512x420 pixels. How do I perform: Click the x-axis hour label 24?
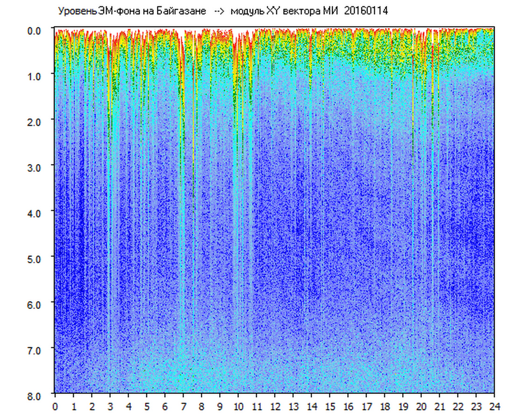coord(494,406)
